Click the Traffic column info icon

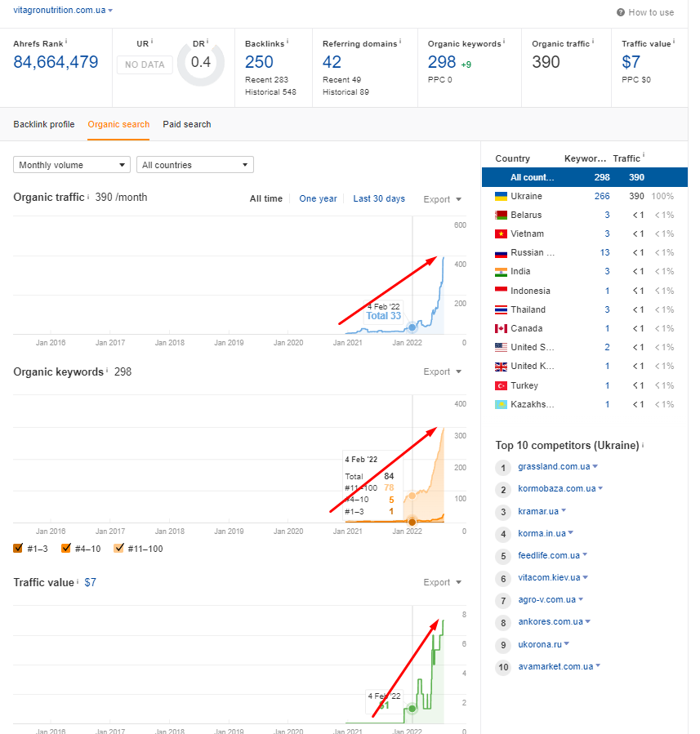(644, 155)
